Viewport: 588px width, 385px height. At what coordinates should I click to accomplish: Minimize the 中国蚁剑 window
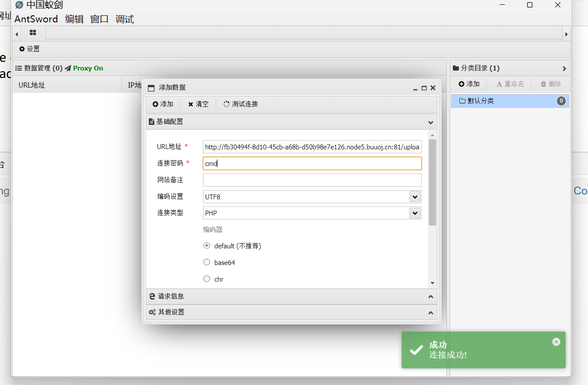pos(502,5)
